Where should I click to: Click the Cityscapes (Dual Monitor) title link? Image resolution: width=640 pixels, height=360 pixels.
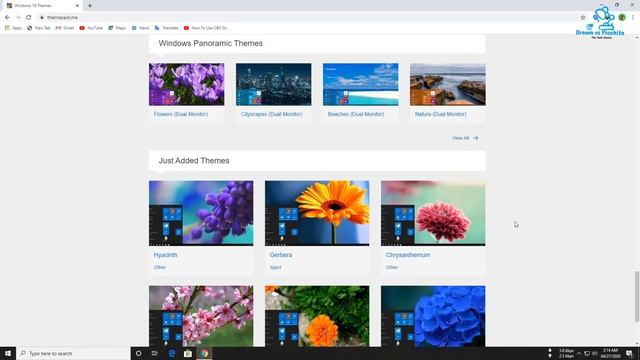coord(272,114)
